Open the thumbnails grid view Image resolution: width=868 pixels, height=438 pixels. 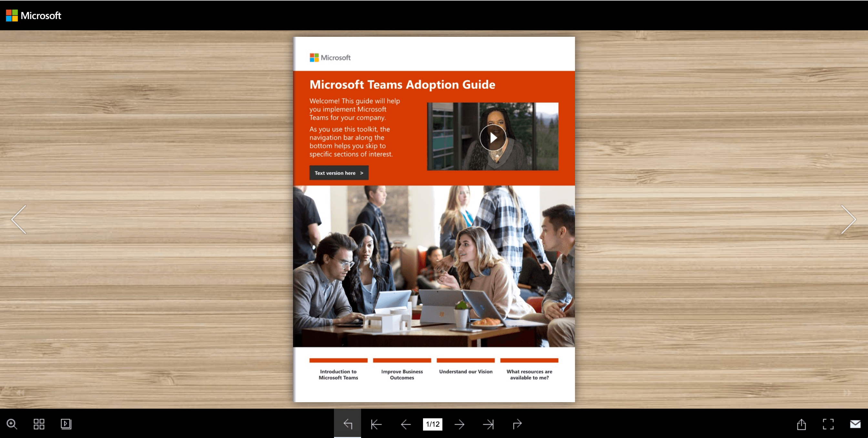pyautogui.click(x=39, y=424)
